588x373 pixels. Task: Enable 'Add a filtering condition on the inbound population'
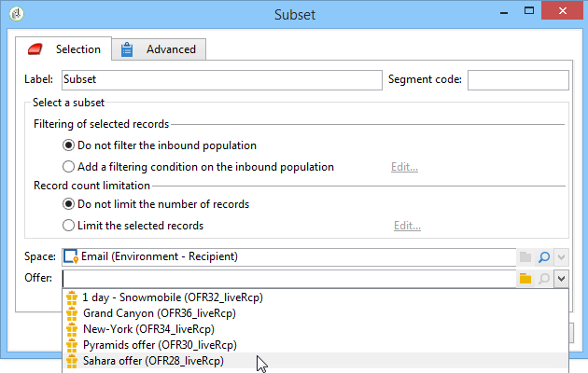pyautogui.click(x=68, y=167)
